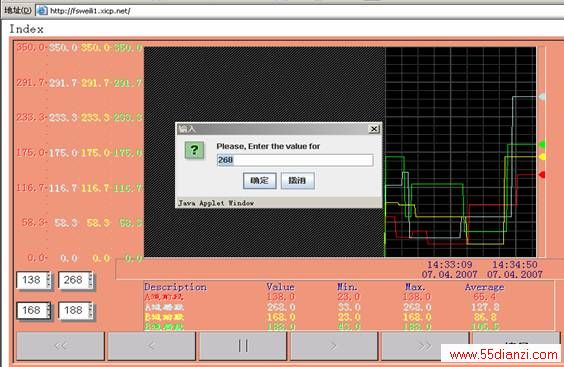This screenshot has width=564, height=367.
Task: Click the page icon in address bar
Action: click(42, 11)
